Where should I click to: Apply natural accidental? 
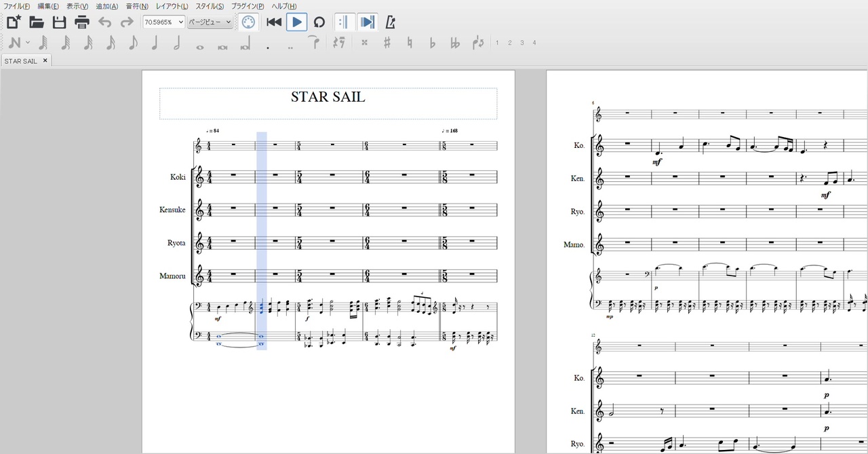coord(410,43)
